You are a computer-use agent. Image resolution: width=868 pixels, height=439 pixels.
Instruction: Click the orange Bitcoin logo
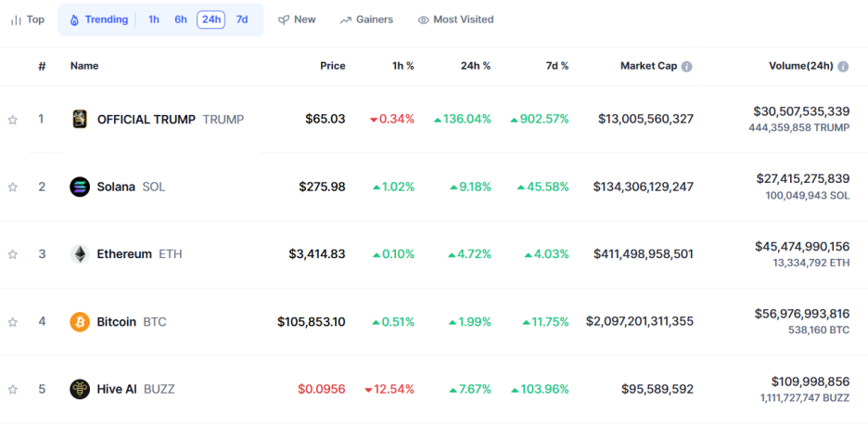(x=80, y=322)
